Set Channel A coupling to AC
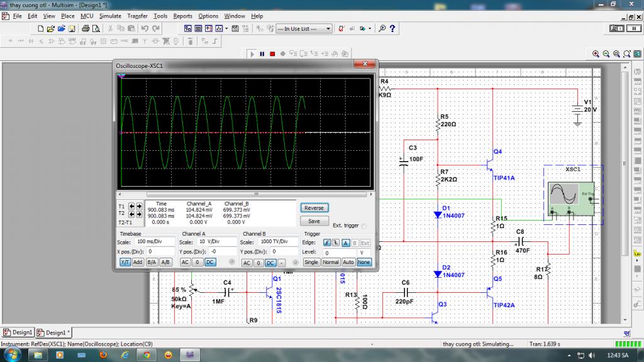This screenshot has height=362, width=644. tap(186, 262)
